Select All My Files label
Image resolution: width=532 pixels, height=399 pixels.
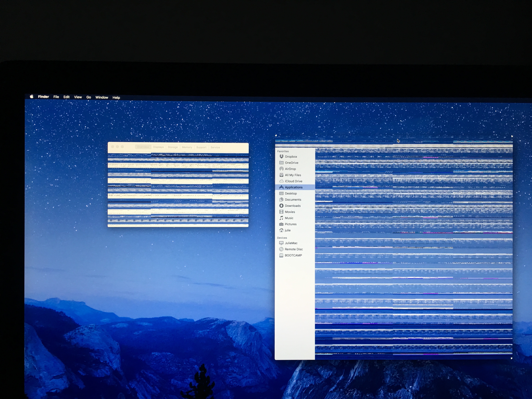coord(293,175)
